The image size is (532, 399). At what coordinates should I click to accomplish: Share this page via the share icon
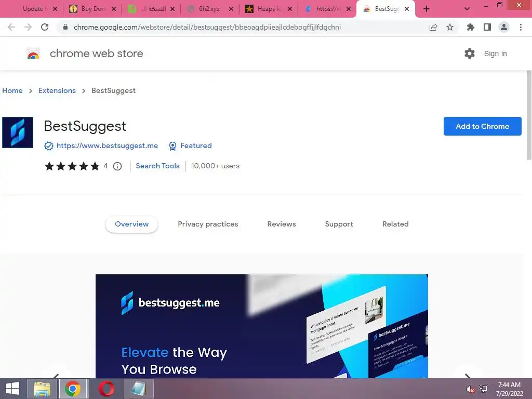(x=433, y=27)
